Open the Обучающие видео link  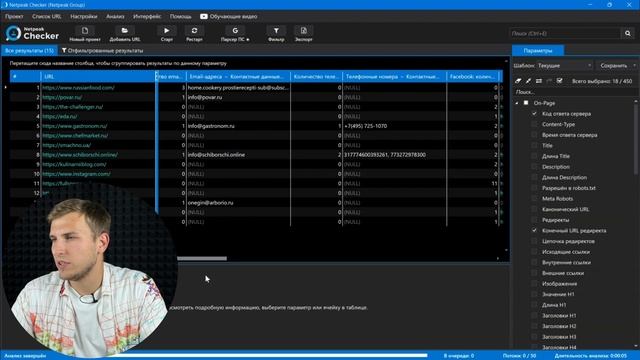point(233,16)
